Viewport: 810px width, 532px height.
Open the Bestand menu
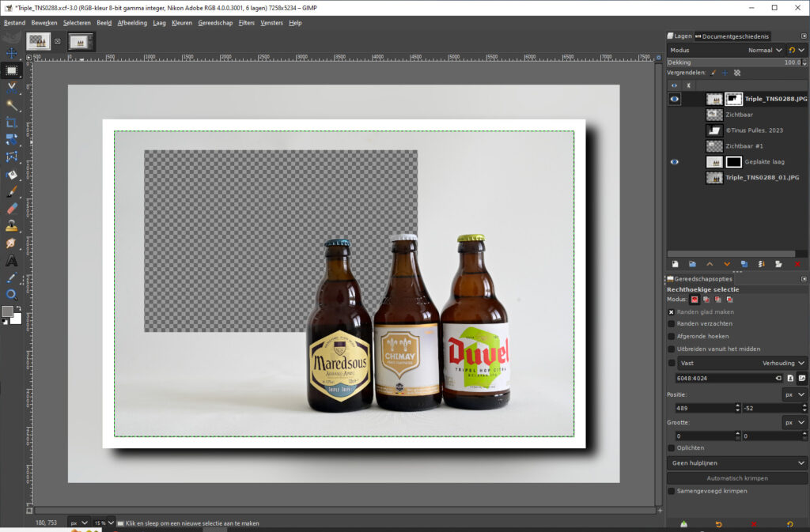point(14,23)
